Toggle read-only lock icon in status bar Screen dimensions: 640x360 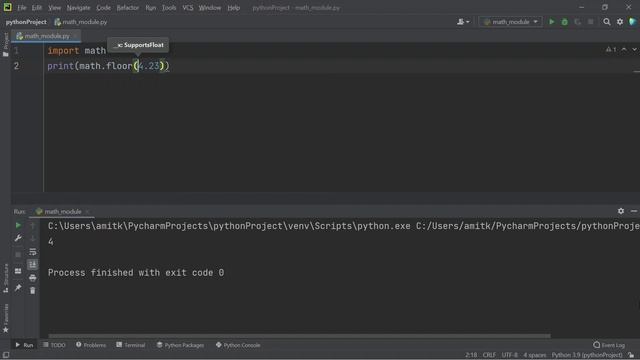pyautogui.click(x=631, y=355)
